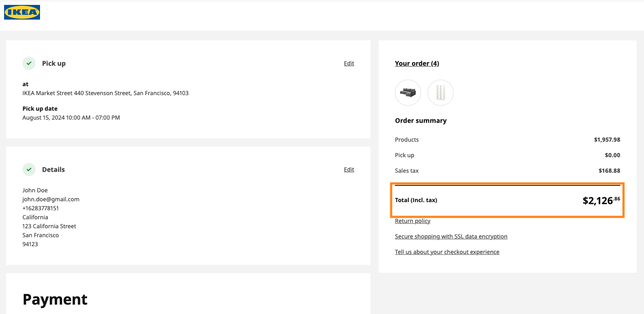Click the john.doe@gmail.com email text
The width and height of the screenshot is (644, 314).
51,199
